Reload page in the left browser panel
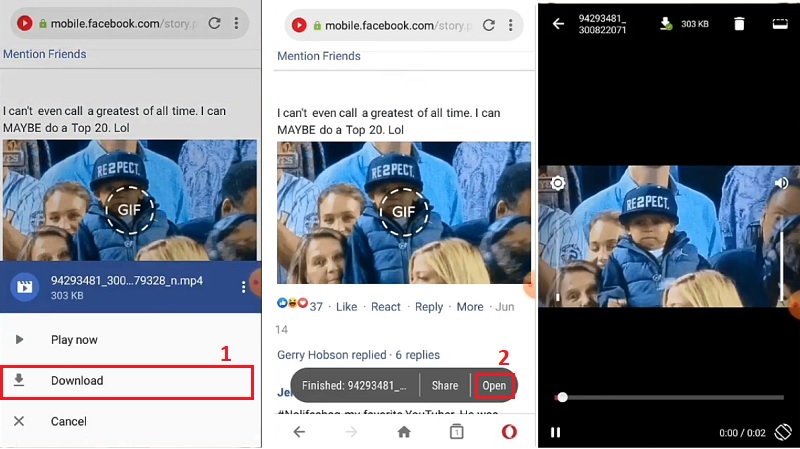Screen dimensions: 800x449 coord(214,23)
